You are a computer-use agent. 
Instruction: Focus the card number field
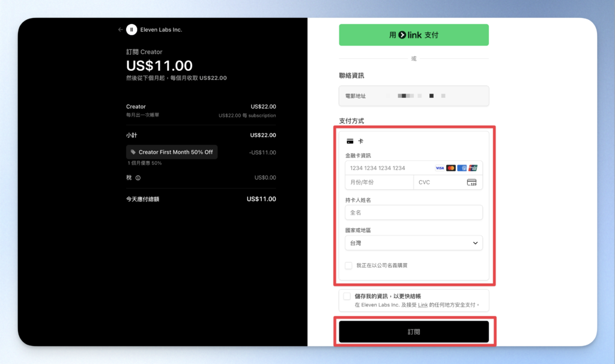pos(414,168)
